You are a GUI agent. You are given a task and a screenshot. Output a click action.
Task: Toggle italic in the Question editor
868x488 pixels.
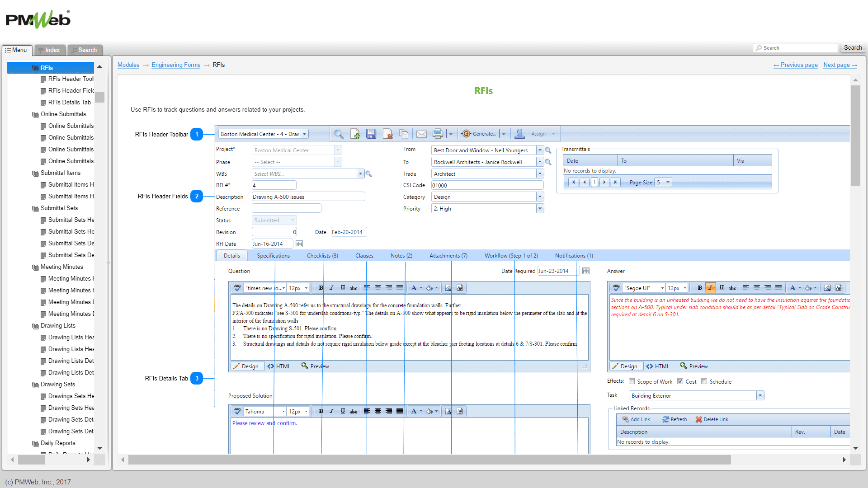pos(332,288)
